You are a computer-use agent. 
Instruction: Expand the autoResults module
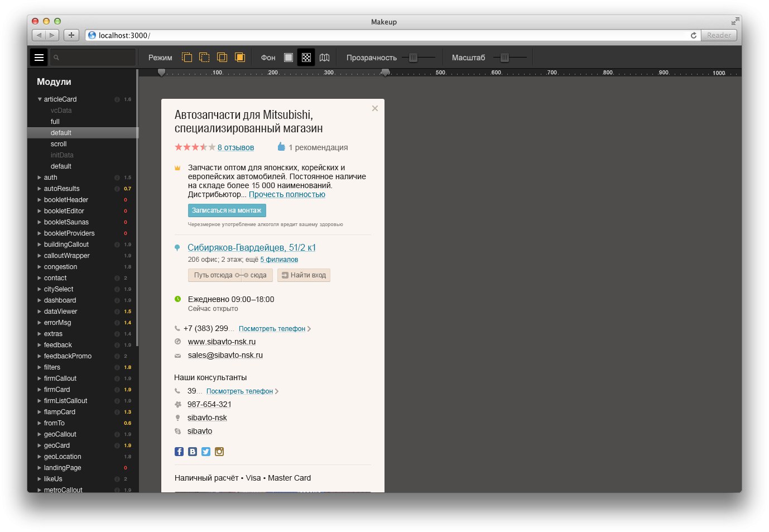(39, 189)
